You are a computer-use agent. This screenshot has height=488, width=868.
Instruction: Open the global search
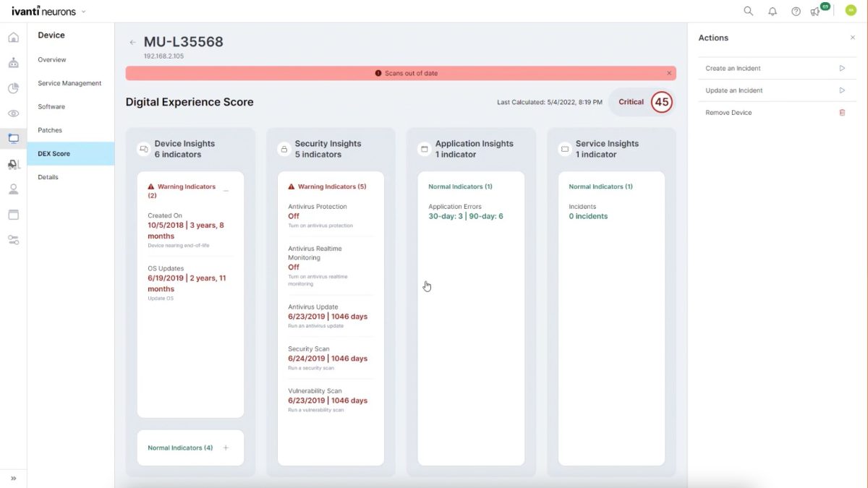click(748, 11)
